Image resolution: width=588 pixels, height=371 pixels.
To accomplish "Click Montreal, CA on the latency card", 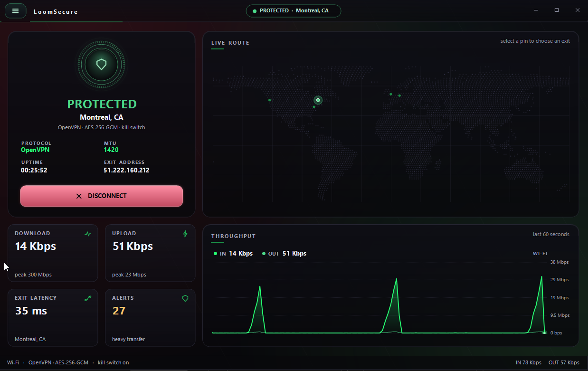I will (30, 339).
